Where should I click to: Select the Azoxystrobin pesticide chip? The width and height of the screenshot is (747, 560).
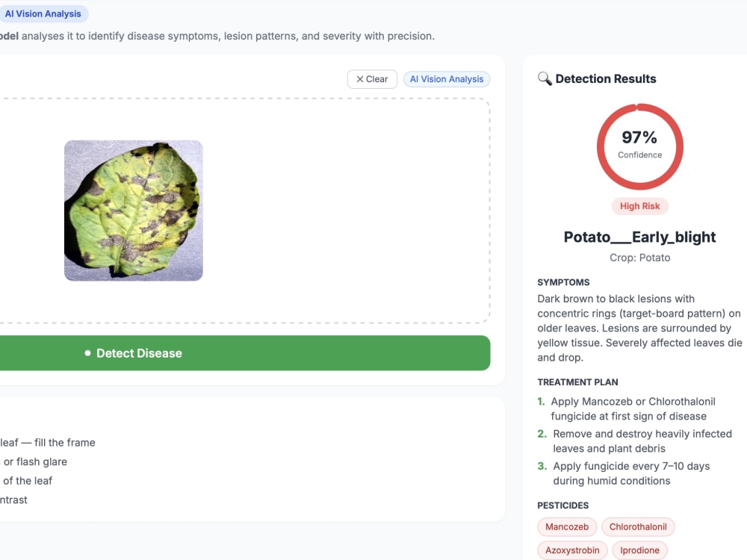tap(572, 550)
